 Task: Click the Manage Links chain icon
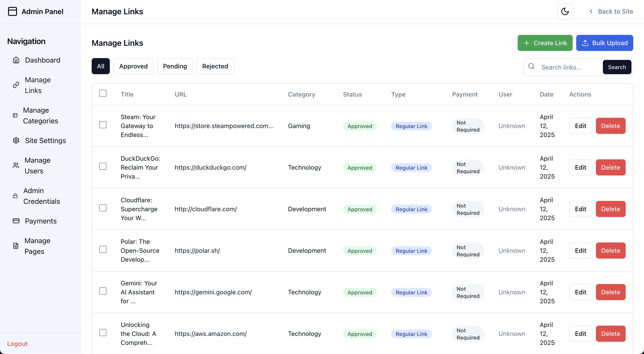(x=16, y=85)
